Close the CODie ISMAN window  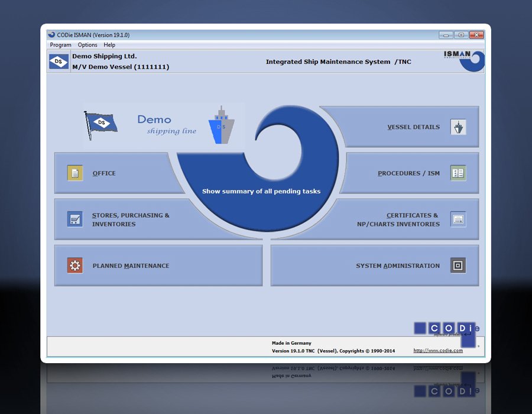pos(476,35)
